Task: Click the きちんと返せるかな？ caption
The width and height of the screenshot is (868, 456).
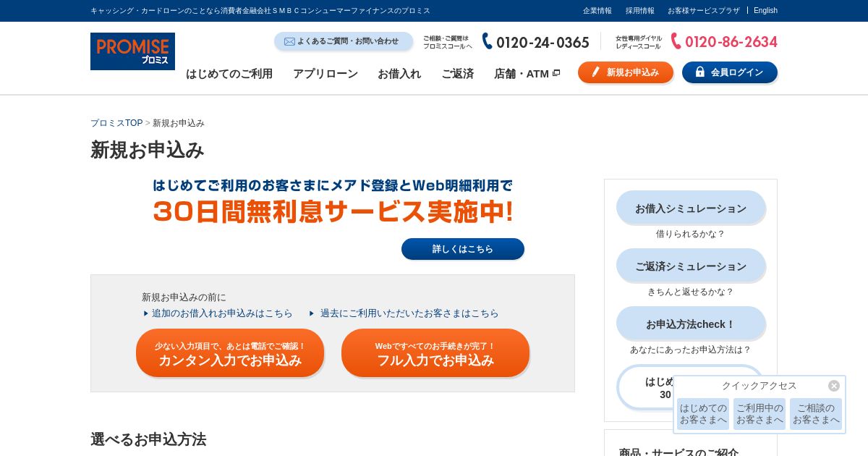Action: [691, 292]
